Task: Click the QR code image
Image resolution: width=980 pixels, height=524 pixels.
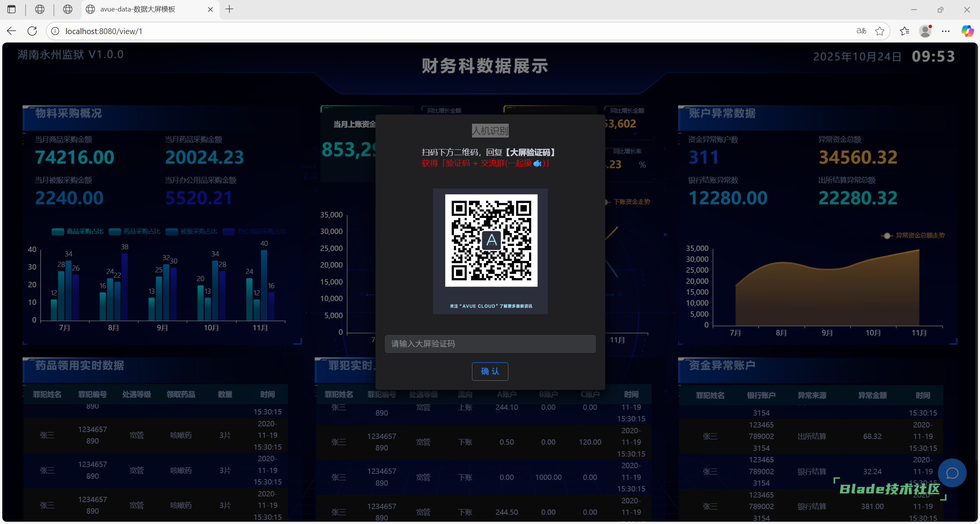Action: (491, 241)
